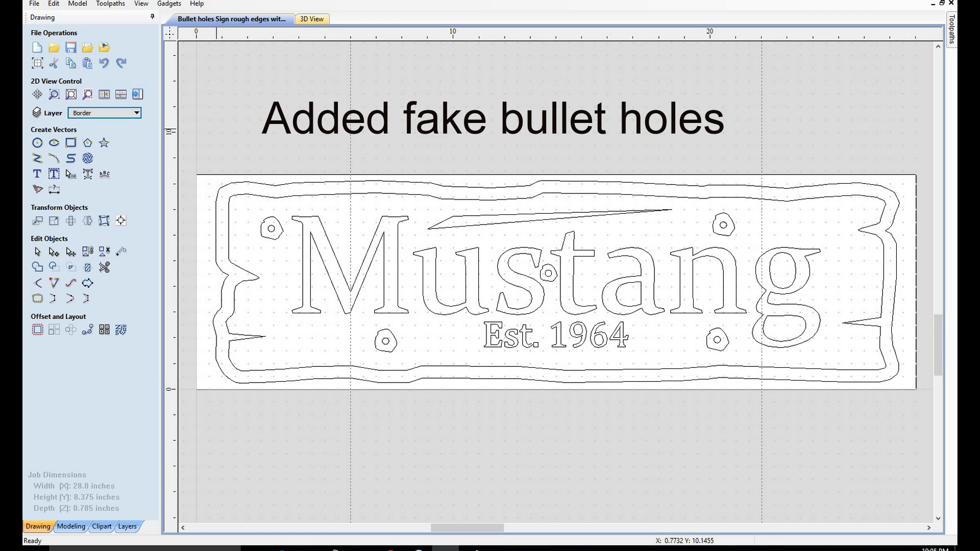The width and height of the screenshot is (980, 551).
Task: Click the Import Bitmap folder icon
Action: (104, 47)
